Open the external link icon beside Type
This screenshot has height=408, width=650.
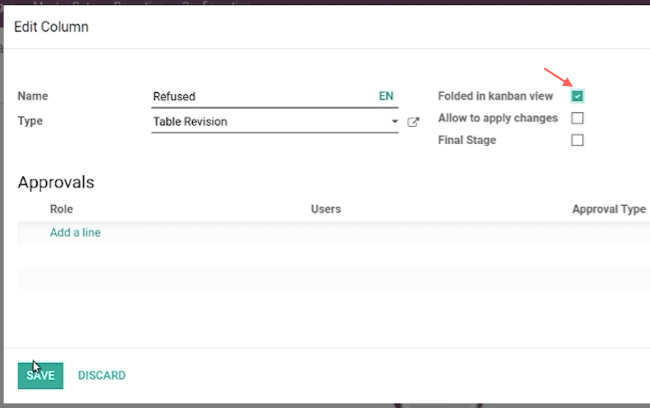tap(413, 122)
